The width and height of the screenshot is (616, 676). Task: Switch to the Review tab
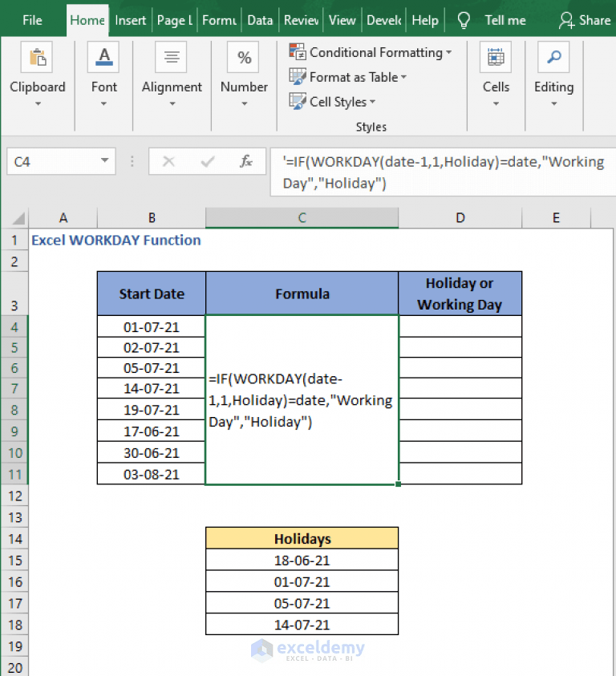click(x=301, y=20)
